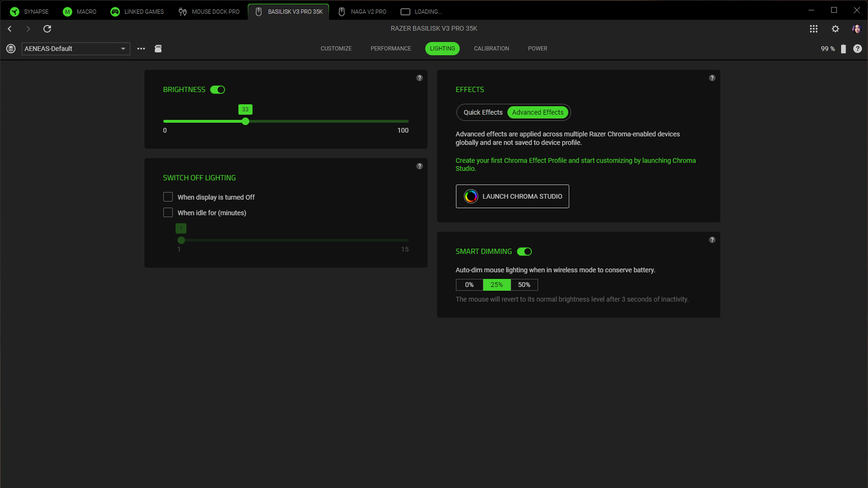Select the Basilisk V3 Pro 35K tab

pos(288,12)
